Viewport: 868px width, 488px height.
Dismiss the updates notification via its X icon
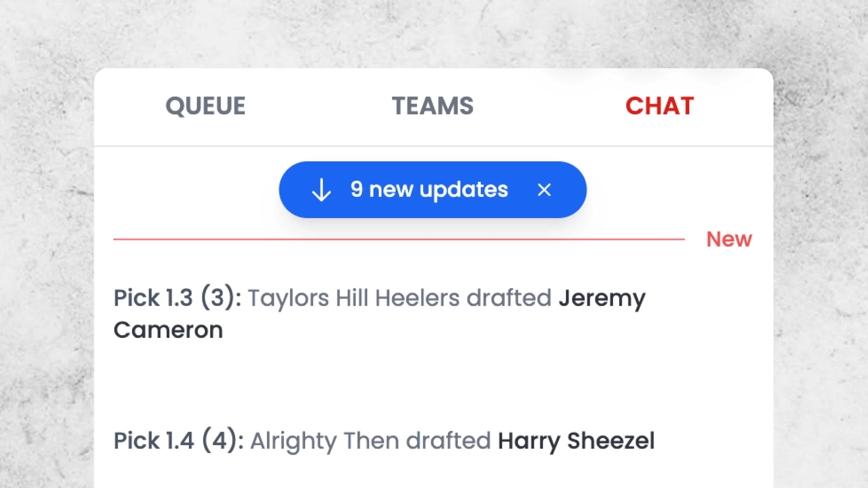click(x=545, y=190)
